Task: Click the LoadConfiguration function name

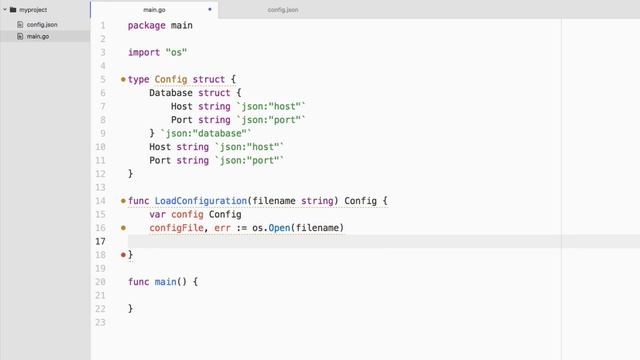Action: pyautogui.click(x=200, y=201)
